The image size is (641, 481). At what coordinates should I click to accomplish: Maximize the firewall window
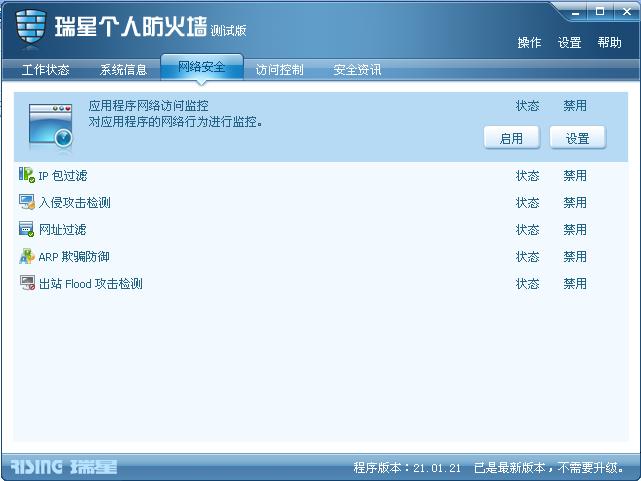coord(600,12)
